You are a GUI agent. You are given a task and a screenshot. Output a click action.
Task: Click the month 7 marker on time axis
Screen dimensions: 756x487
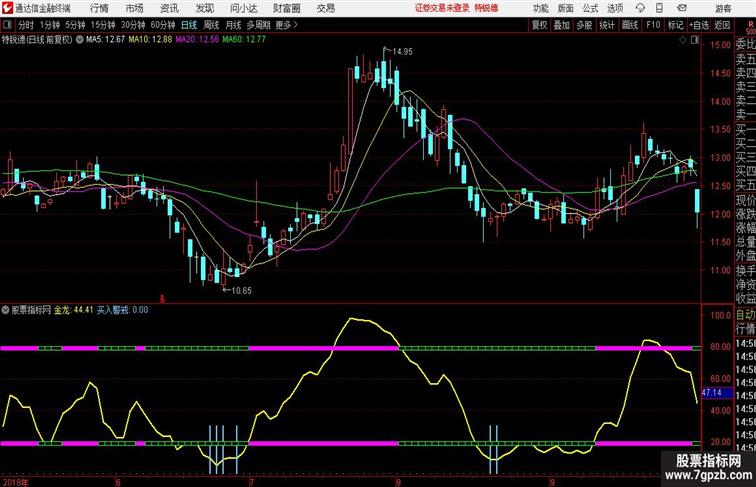pyautogui.click(x=251, y=482)
